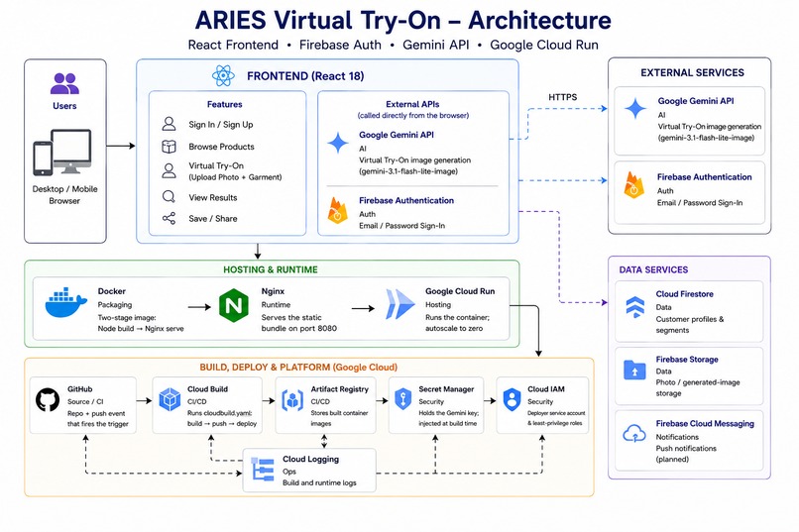
Task: Click the 'Artifact Registry' card title
Action: (339, 389)
